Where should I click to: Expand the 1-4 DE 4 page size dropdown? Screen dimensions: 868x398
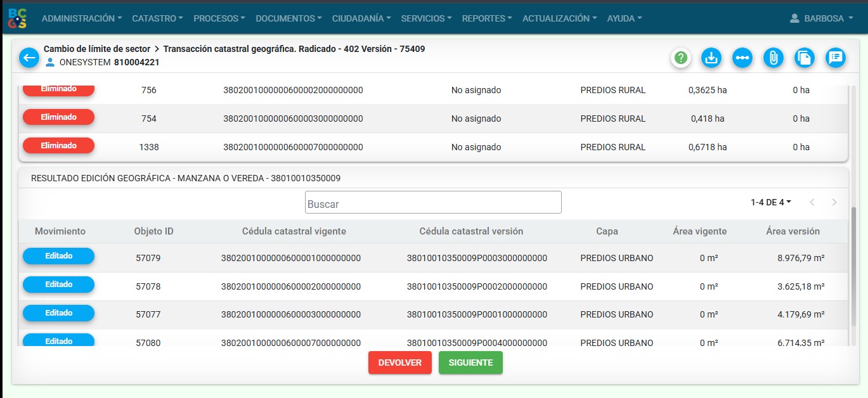[771, 202]
